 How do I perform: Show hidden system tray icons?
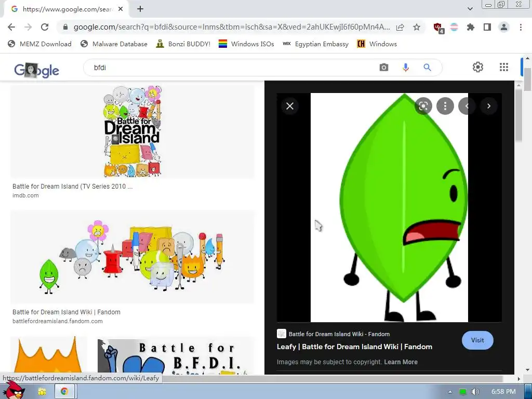(450, 392)
